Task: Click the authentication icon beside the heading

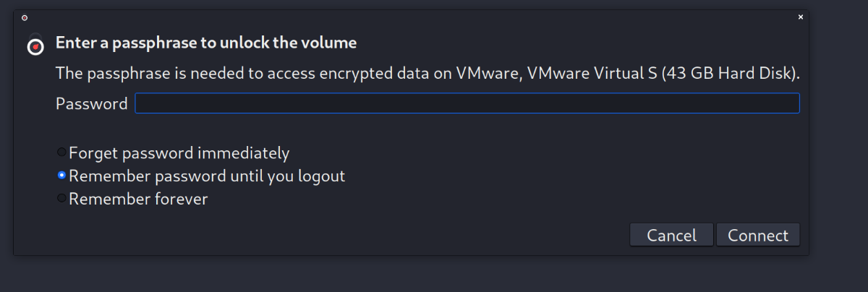Action: [x=34, y=46]
